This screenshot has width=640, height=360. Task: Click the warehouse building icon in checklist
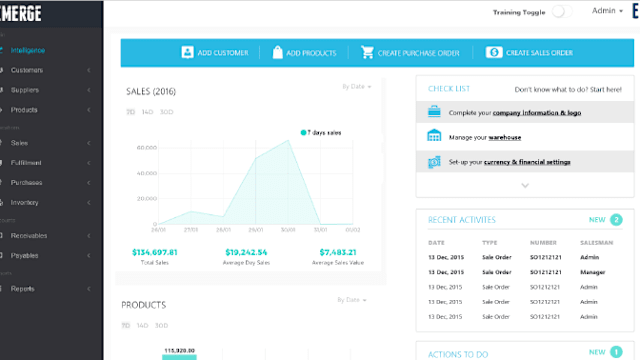click(434, 135)
